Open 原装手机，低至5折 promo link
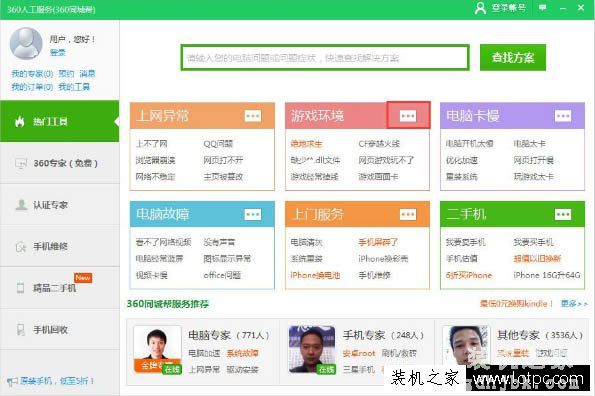Viewport: 595px width, 396px height. 57,381
